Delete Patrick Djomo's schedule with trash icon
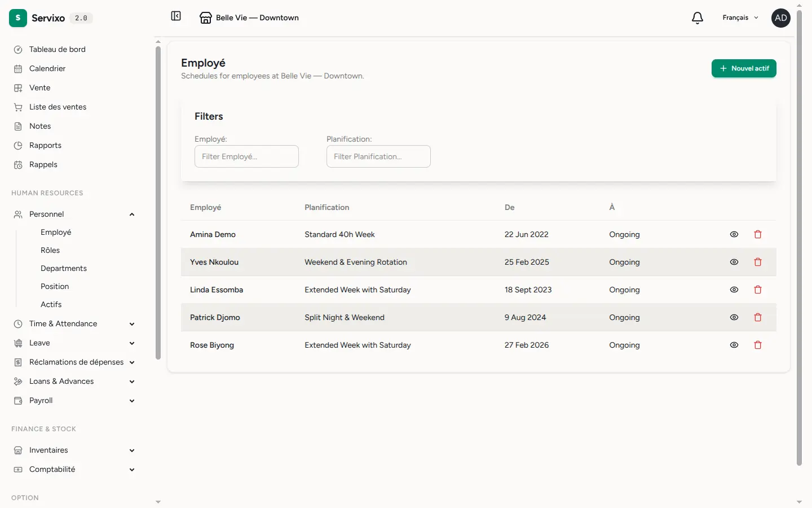 click(758, 317)
